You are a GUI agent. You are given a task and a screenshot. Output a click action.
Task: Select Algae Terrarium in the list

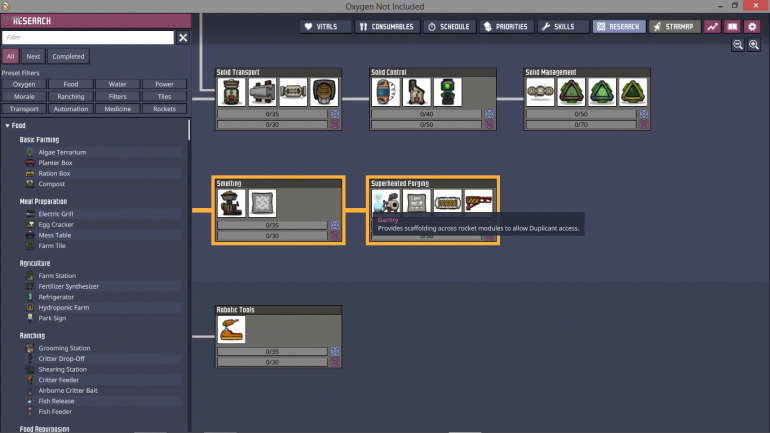(x=103, y=152)
